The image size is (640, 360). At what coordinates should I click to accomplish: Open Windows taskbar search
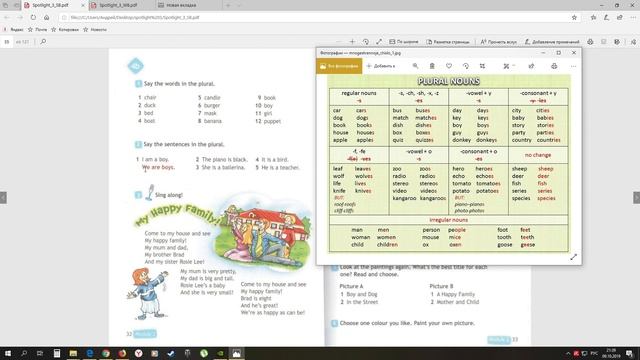coord(24,353)
